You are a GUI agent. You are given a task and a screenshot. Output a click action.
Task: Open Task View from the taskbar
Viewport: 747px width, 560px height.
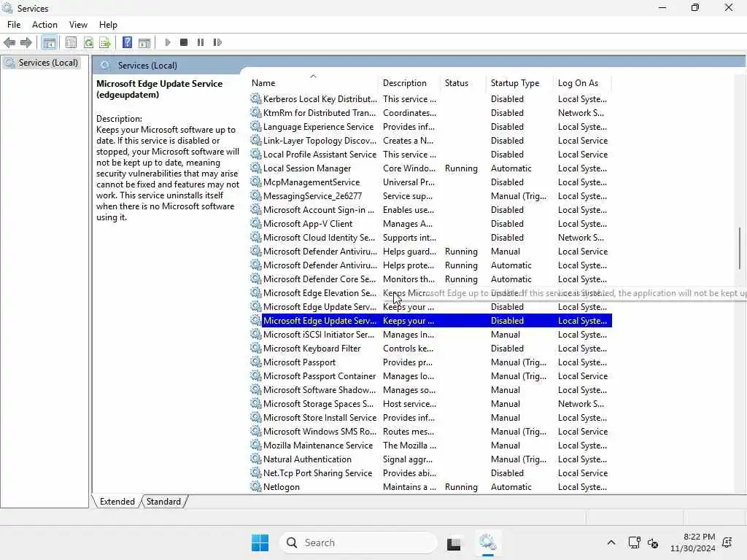pos(454,543)
